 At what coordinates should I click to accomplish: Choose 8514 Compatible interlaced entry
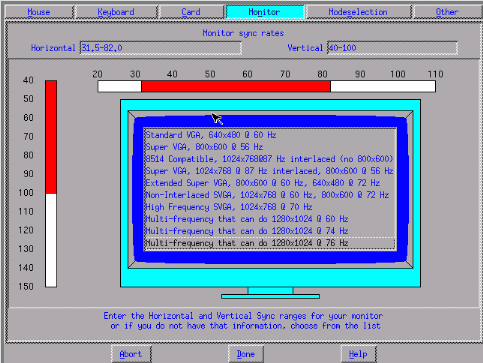click(x=270, y=159)
